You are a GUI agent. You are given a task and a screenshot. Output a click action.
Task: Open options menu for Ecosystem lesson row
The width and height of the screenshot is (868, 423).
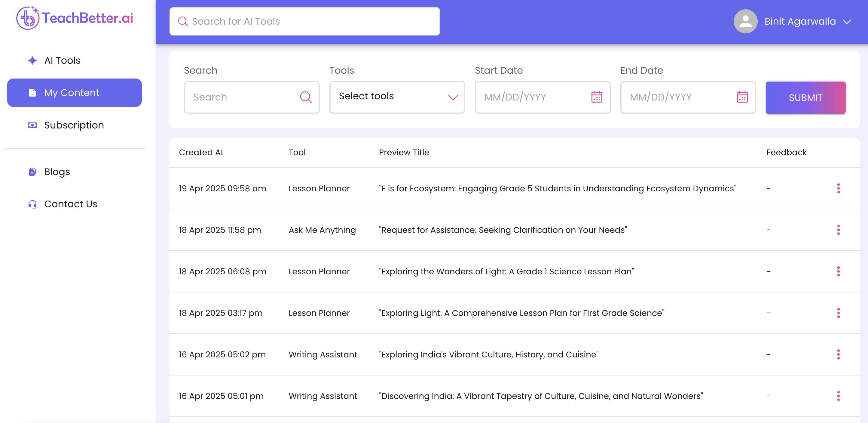tap(838, 188)
